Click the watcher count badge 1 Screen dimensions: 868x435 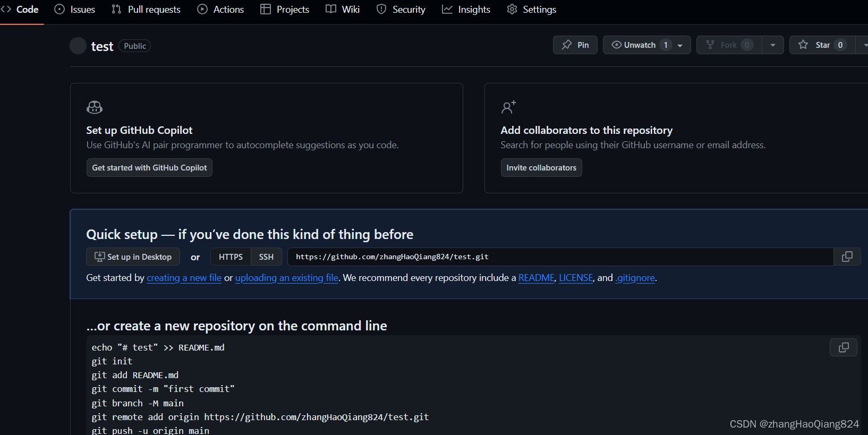coord(666,45)
